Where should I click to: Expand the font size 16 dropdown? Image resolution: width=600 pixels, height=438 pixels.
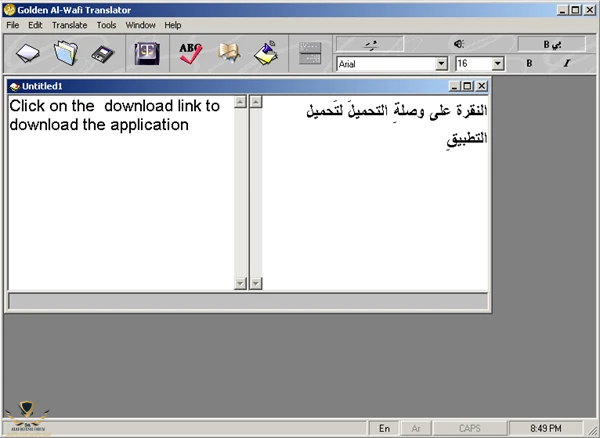(x=497, y=64)
